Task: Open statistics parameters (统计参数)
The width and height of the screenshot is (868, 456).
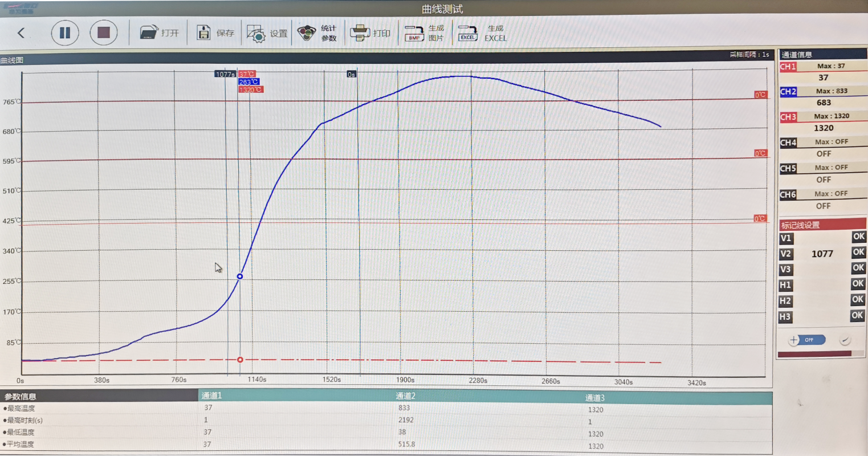Action: (x=317, y=33)
